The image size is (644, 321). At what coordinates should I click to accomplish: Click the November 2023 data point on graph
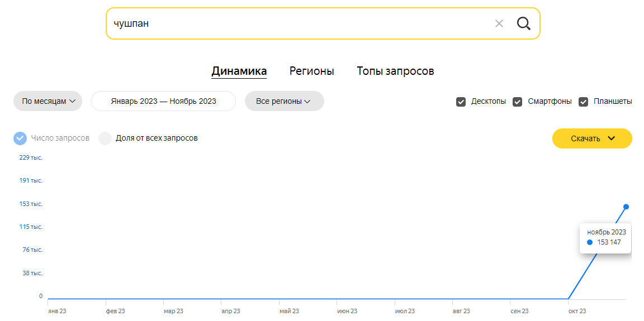626,207
